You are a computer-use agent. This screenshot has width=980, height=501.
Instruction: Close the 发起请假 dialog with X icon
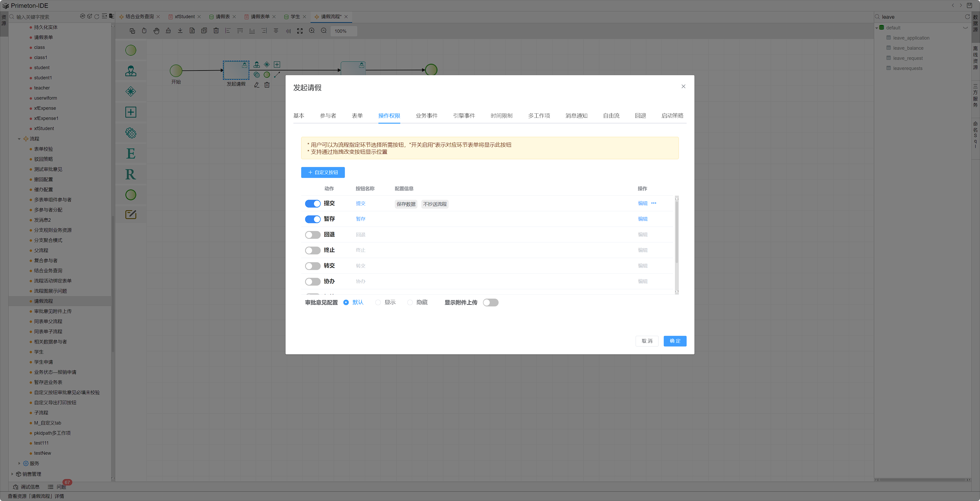click(683, 86)
